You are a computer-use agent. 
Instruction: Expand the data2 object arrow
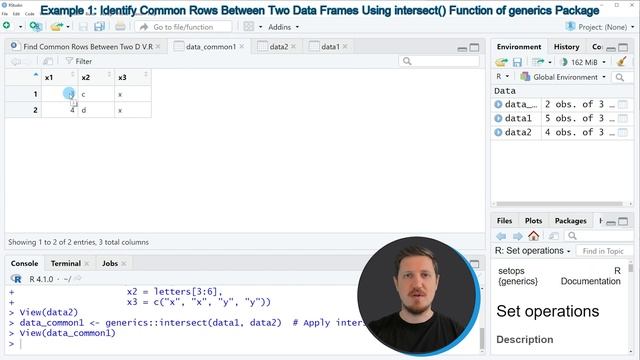tap(498, 132)
